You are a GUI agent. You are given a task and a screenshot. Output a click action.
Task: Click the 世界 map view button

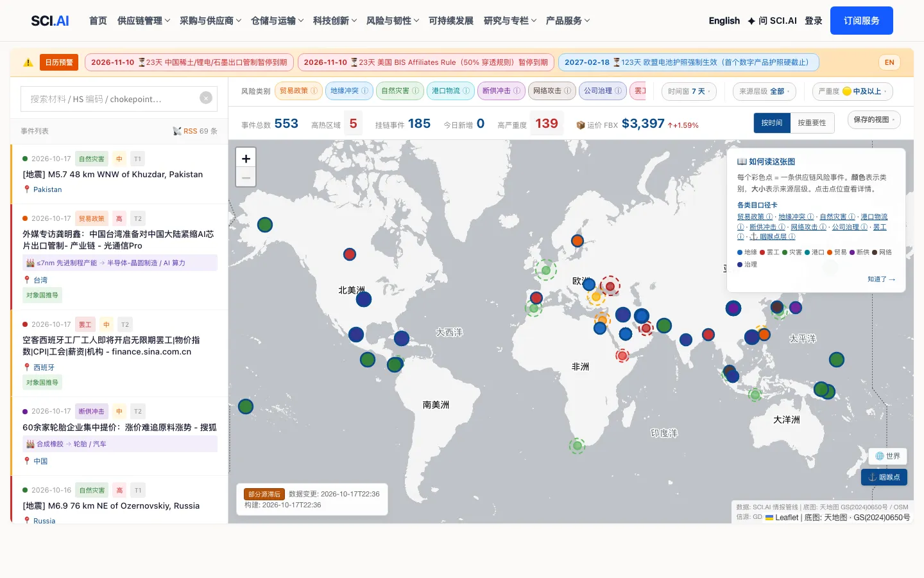887,456
